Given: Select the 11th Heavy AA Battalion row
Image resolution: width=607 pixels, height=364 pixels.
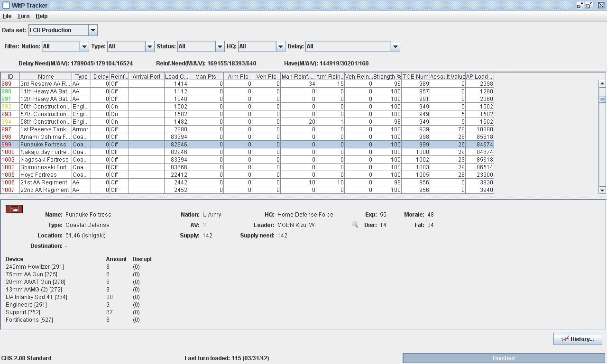Looking at the screenshot, I should click(x=247, y=91).
